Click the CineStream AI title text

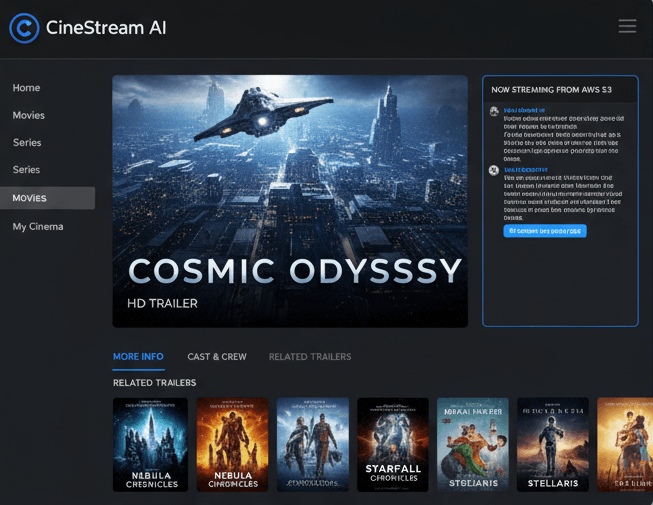(x=106, y=28)
